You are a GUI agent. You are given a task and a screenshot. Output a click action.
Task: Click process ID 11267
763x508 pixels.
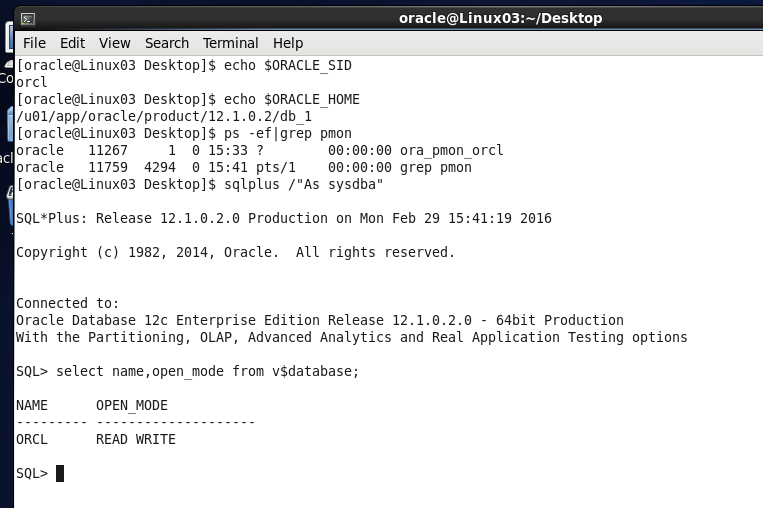(108, 150)
